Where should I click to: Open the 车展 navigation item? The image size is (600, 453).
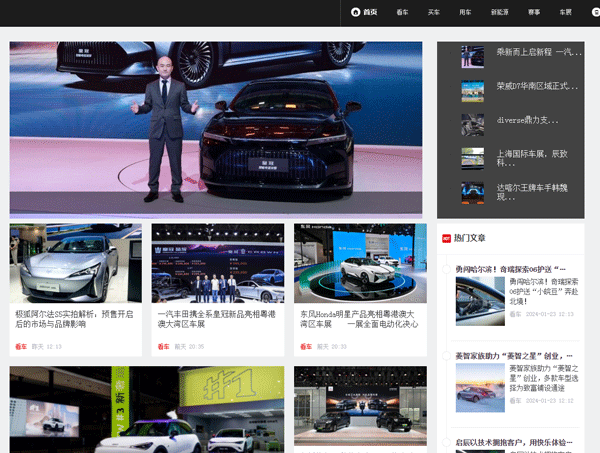pos(566,12)
